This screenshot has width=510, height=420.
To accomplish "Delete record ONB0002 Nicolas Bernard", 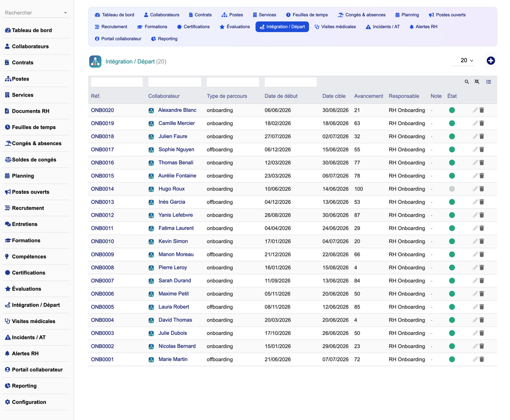I will coord(482,346).
